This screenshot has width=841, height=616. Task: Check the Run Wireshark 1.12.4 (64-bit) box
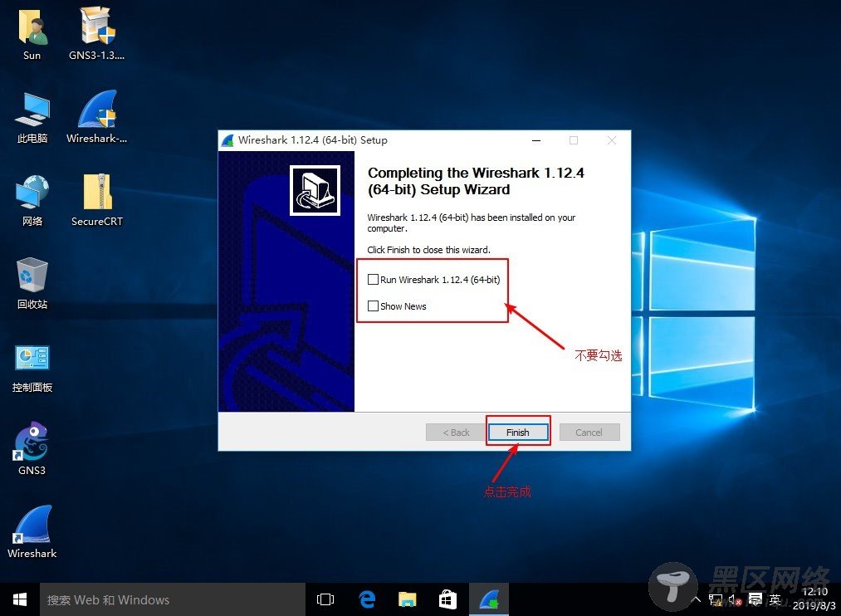tap(373, 279)
